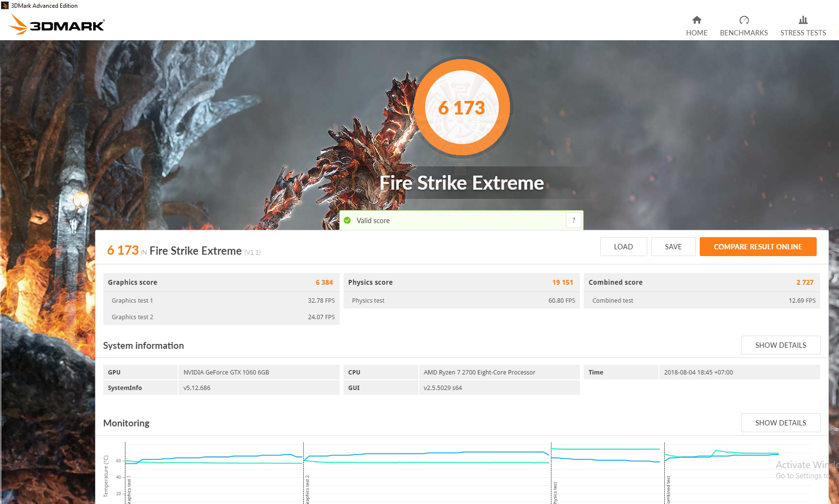
Task: Expand the Physics score section
Action: click(461, 282)
